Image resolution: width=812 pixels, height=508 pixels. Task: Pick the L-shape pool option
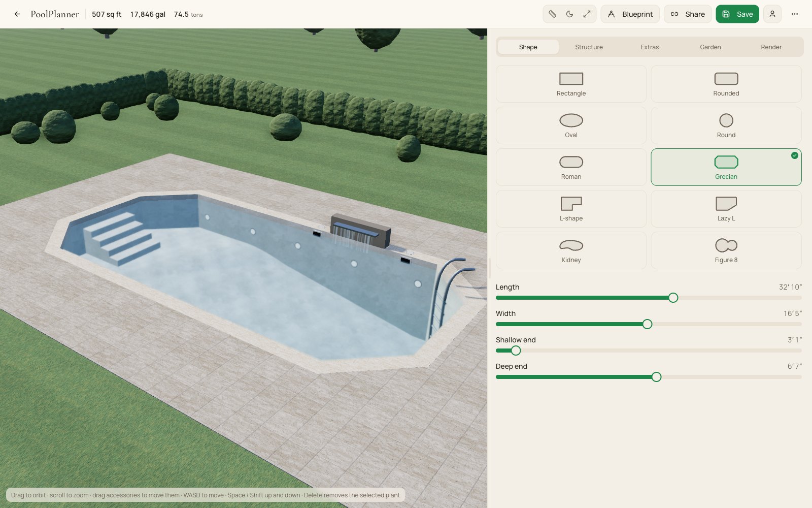(571, 209)
